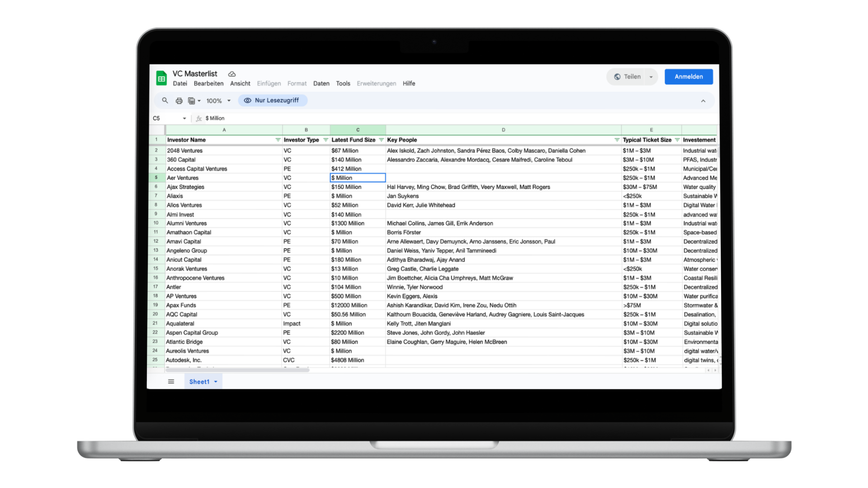Open the Sheet1 tab dropdown arrow
The height and width of the screenshot is (488, 868).
[216, 382]
